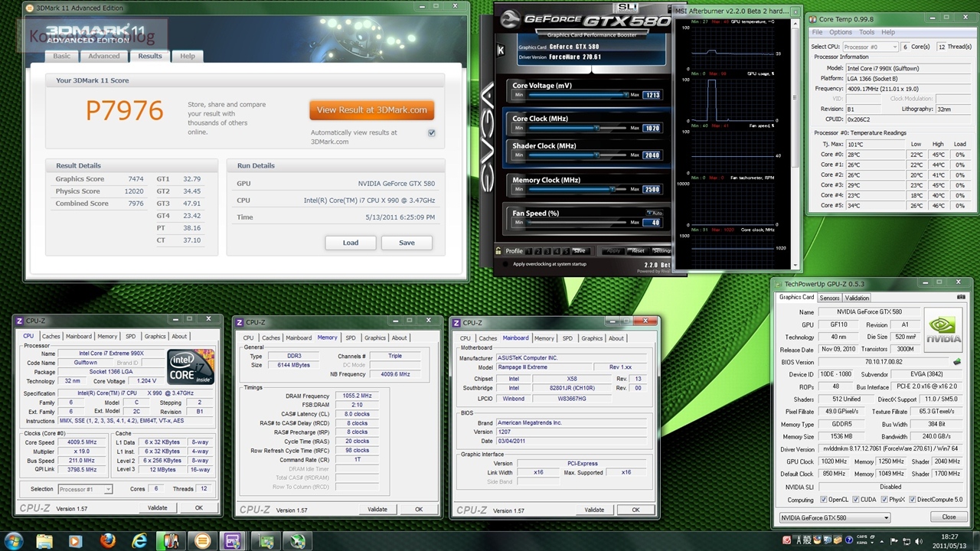Click View Result at 3DMark.com button
The image size is (980, 551).
coord(372,109)
